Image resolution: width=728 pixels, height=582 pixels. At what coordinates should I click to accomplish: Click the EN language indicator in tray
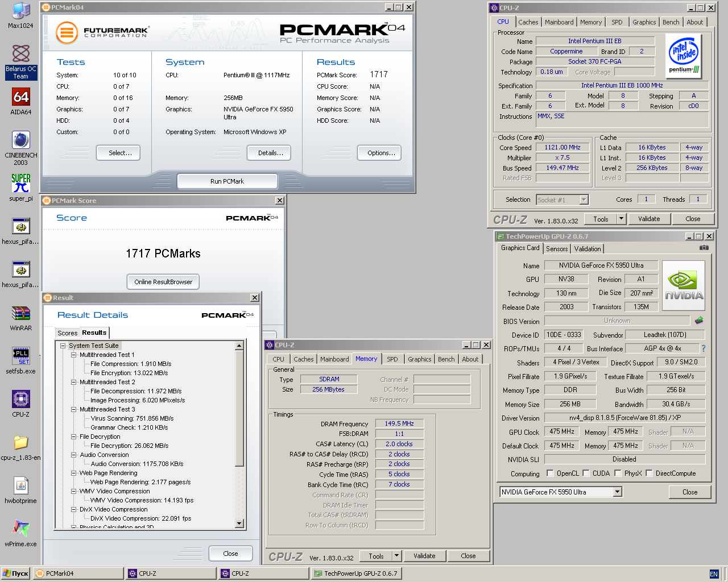tap(714, 574)
